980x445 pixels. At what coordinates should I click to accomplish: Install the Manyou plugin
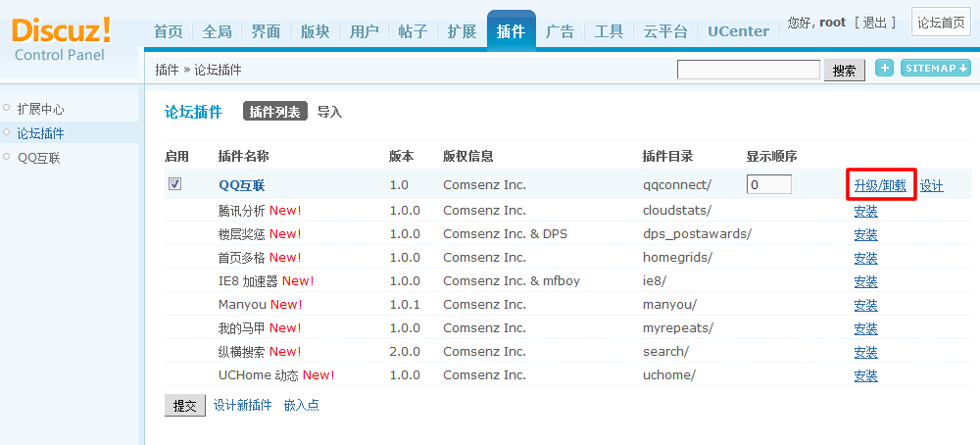[x=865, y=305]
